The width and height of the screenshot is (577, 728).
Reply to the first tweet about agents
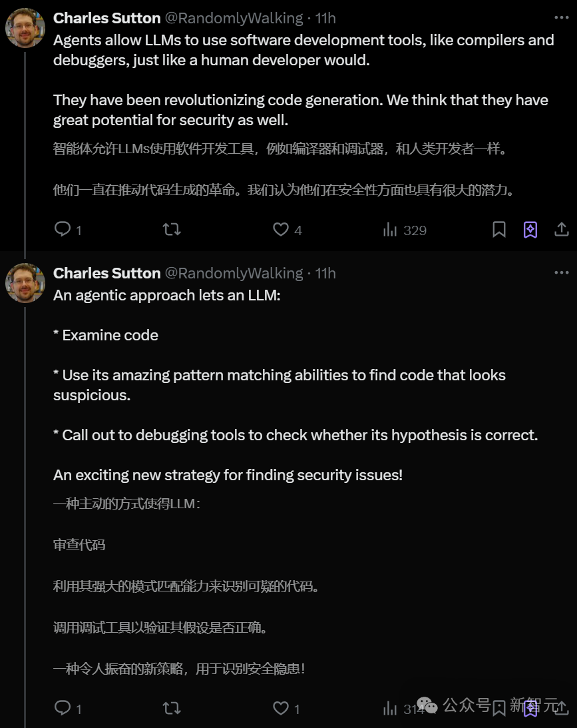click(x=63, y=230)
